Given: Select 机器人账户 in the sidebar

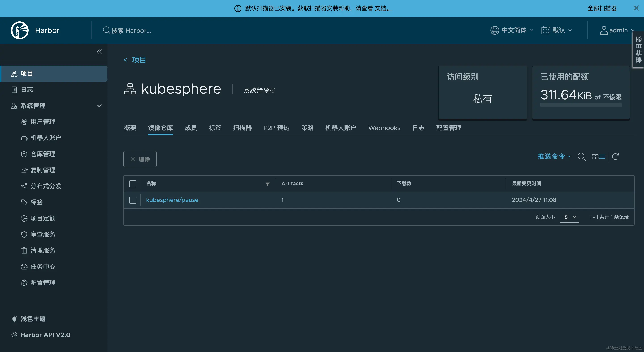Looking at the screenshot, I should point(46,138).
